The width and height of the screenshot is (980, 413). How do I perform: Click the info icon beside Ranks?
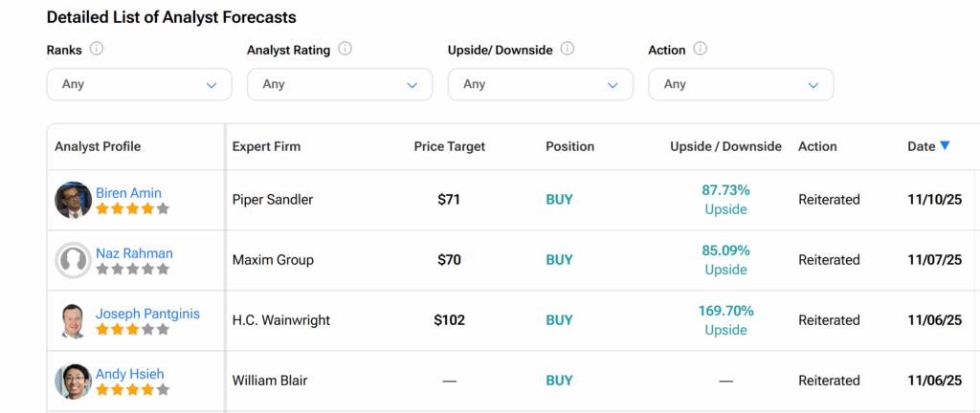tap(97, 49)
